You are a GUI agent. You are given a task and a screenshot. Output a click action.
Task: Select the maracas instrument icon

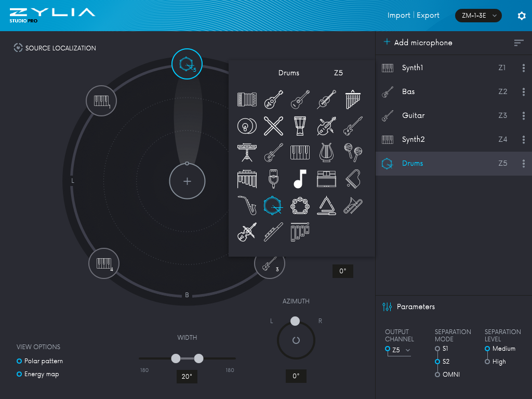(353, 153)
